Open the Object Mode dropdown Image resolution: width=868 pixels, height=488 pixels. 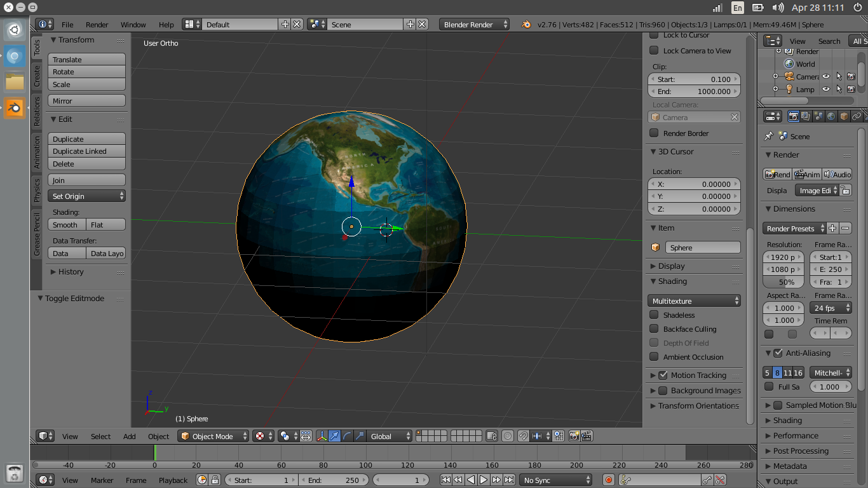tap(212, 436)
